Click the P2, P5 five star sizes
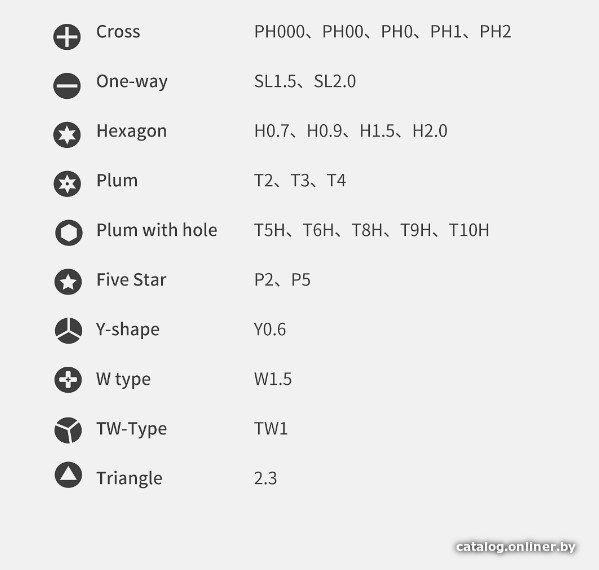The height and width of the screenshot is (570, 599). point(282,280)
